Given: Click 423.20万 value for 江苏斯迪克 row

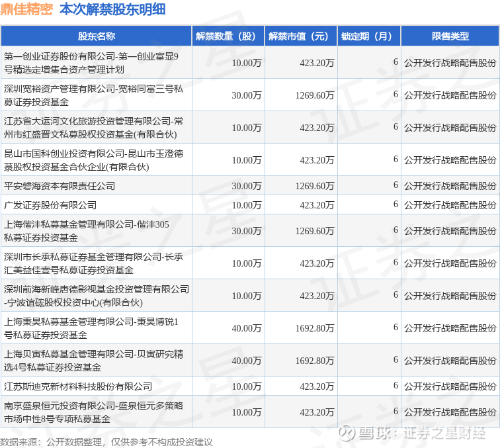Looking at the screenshot, I should (317, 386).
